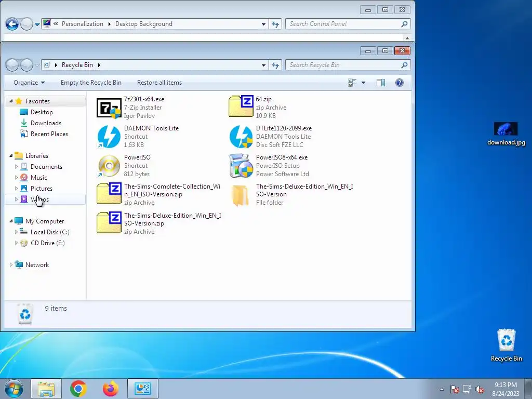The image size is (532, 399).
Task: Switch to Control Panel taskbar button
Action: click(143, 389)
